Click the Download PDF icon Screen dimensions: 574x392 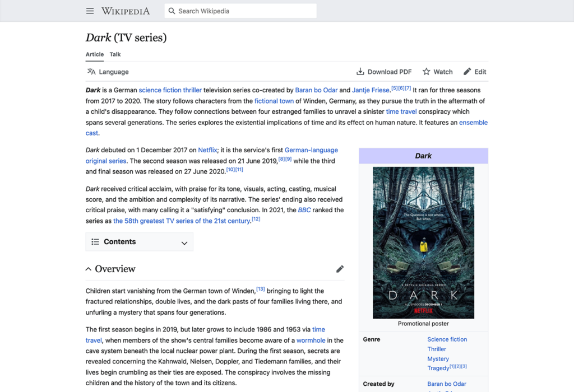point(359,72)
